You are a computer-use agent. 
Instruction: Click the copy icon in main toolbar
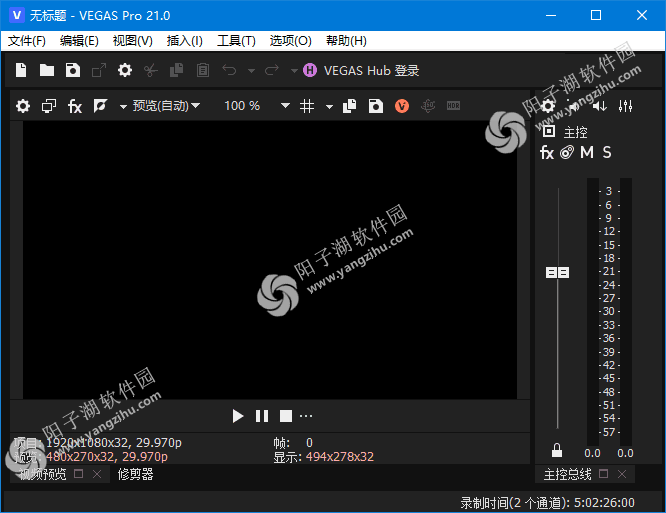(x=177, y=70)
